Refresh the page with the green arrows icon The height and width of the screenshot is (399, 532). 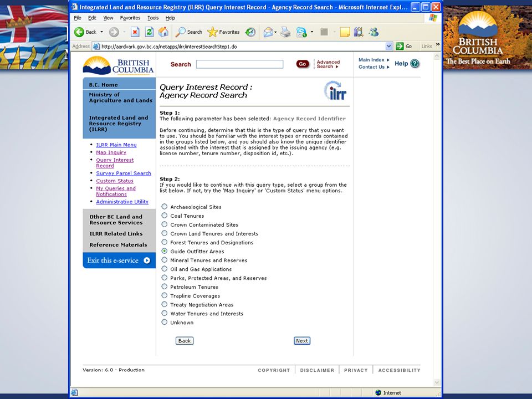[149, 32]
